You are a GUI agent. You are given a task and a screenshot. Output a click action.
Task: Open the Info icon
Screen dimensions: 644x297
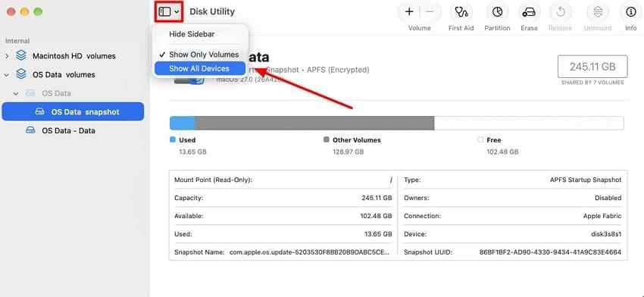click(631, 12)
